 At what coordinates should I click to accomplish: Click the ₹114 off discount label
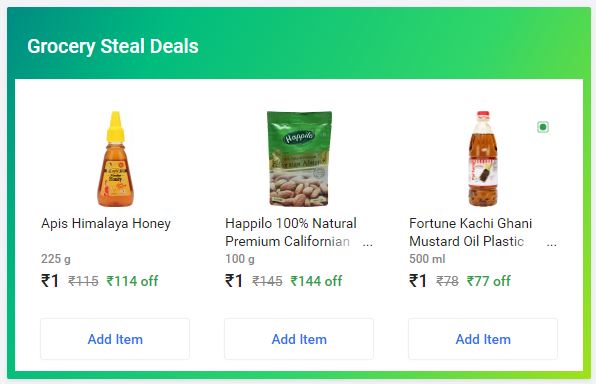(x=132, y=281)
